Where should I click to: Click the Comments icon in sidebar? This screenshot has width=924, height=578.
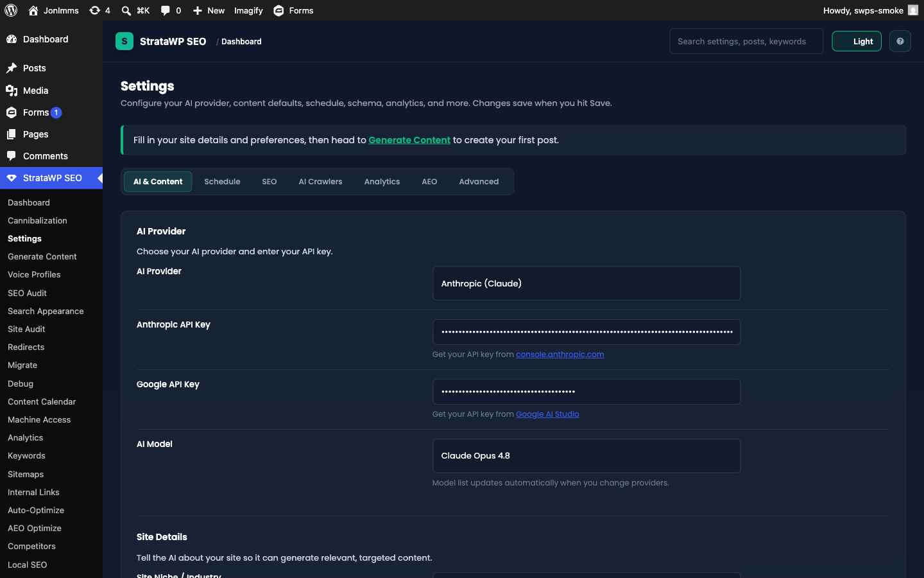coord(12,156)
